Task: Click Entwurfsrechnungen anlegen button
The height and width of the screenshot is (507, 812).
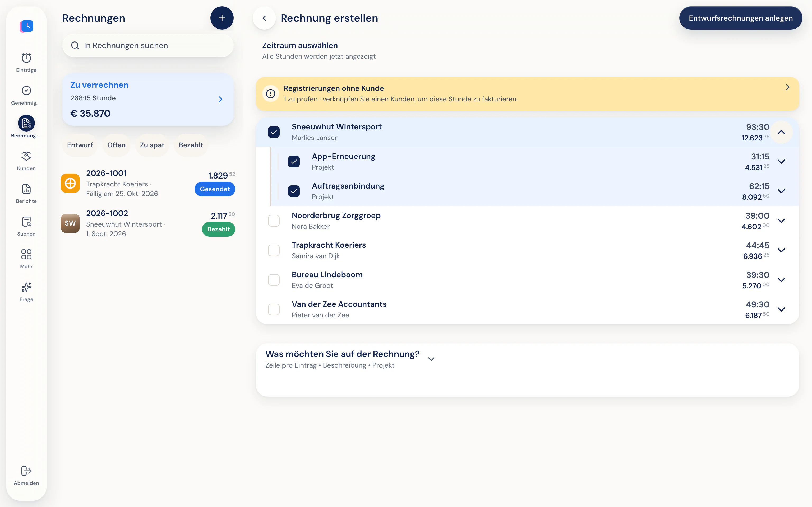Action: (741, 18)
